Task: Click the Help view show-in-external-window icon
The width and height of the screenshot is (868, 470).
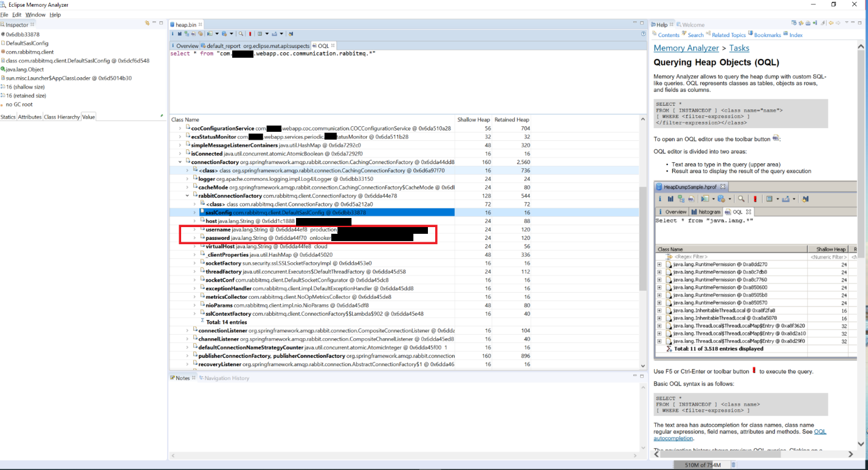Action: point(794,23)
